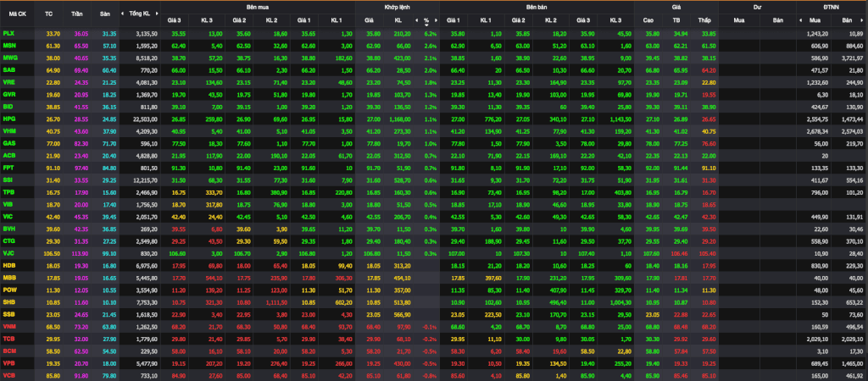The image size is (868, 381).
Task: Open the SSI ticker symbol
Action: [8, 179]
